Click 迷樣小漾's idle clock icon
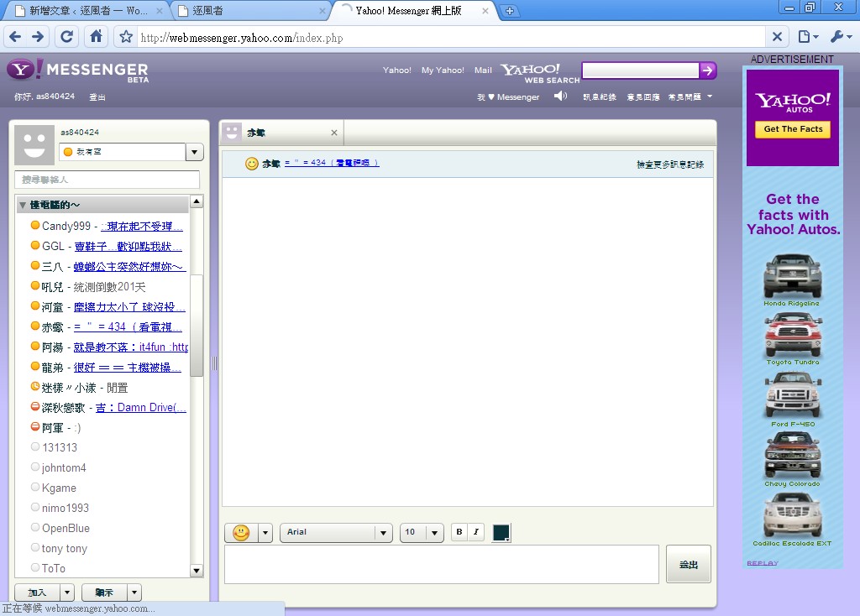Image resolution: width=860 pixels, height=616 pixels. point(35,386)
